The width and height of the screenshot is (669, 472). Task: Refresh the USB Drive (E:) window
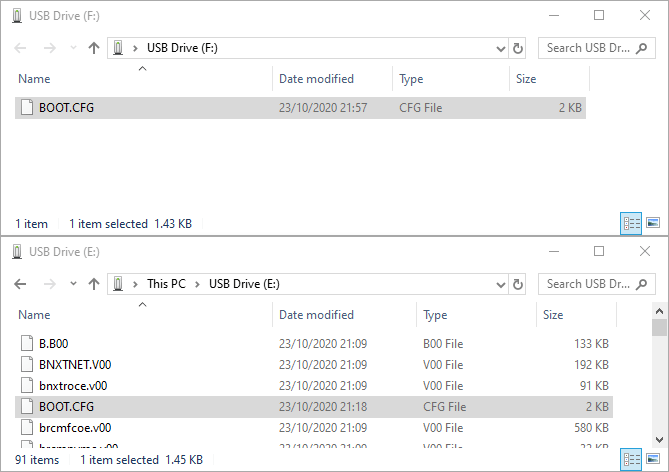pyautogui.click(x=517, y=284)
